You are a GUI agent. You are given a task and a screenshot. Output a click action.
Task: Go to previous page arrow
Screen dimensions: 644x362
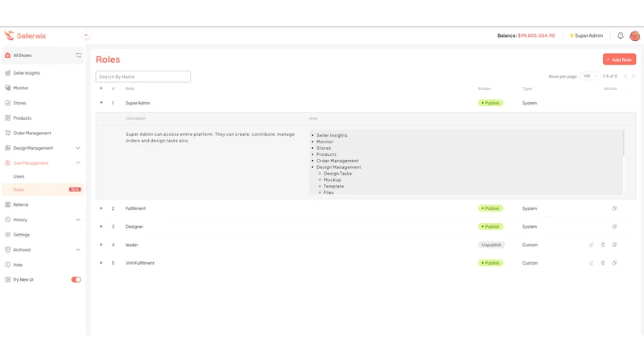coord(625,76)
